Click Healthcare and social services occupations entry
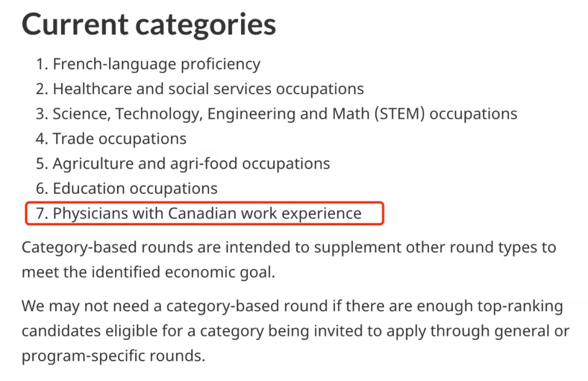Viewport: 588px width, 381px height. (x=208, y=89)
